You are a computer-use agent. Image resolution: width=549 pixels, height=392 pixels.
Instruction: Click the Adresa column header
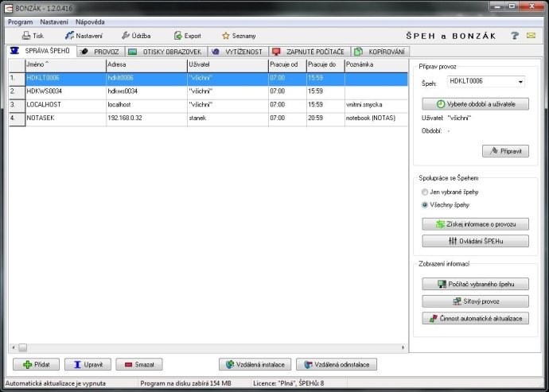pos(146,65)
